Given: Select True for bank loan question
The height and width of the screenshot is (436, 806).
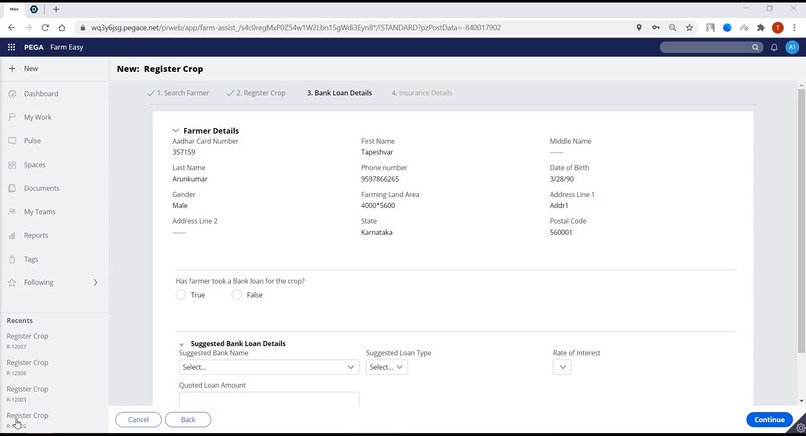Looking at the screenshot, I should (180, 295).
